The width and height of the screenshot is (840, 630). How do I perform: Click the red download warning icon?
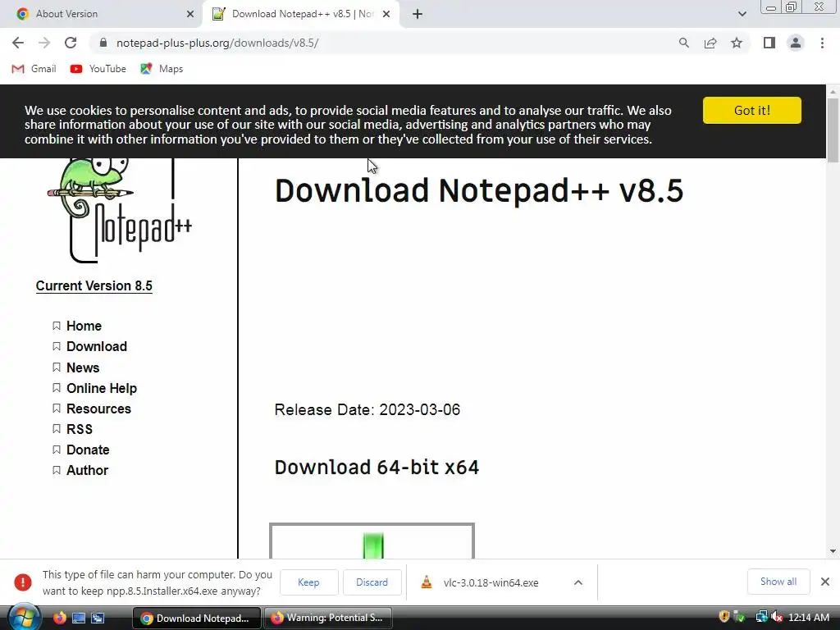click(22, 582)
